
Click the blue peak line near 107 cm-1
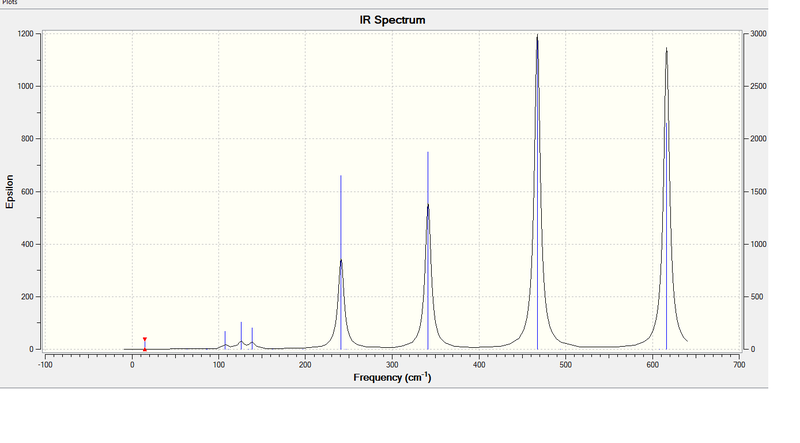tap(225, 340)
